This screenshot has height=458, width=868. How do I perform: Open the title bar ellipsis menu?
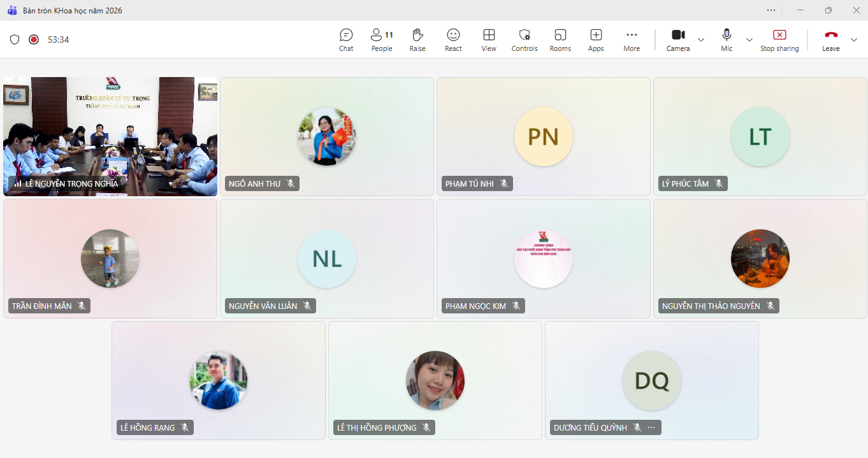point(771,10)
